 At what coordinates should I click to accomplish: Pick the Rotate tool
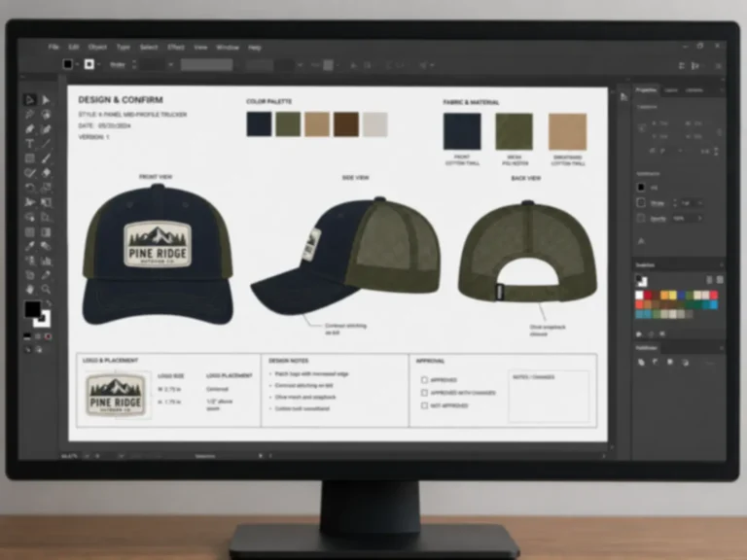(29, 188)
